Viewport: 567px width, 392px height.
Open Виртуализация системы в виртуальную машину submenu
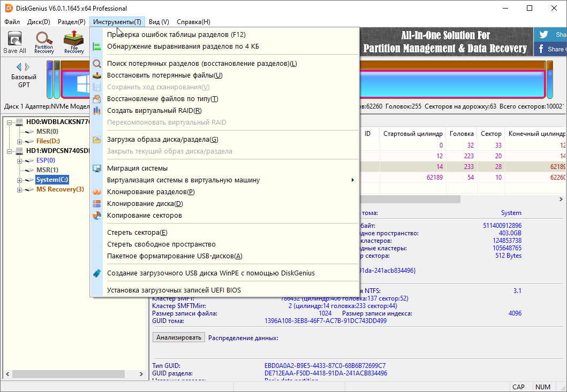tap(183, 180)
